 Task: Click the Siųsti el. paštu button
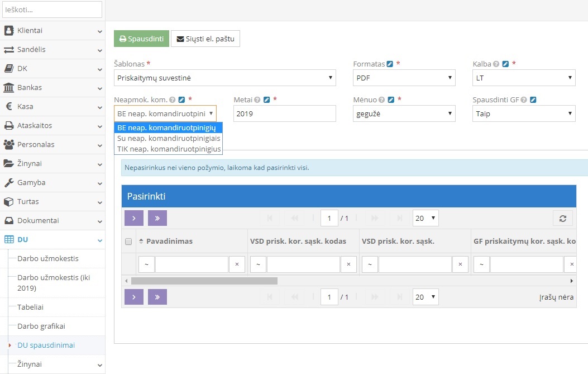pyautogui.click(x=205, y=39)
